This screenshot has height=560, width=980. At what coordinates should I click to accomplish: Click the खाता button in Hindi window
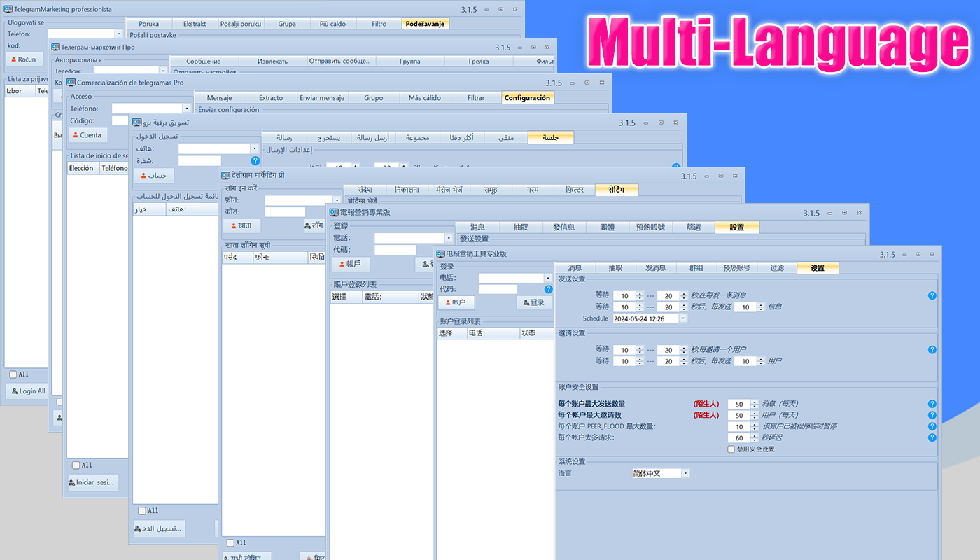[x=241, y=225]
